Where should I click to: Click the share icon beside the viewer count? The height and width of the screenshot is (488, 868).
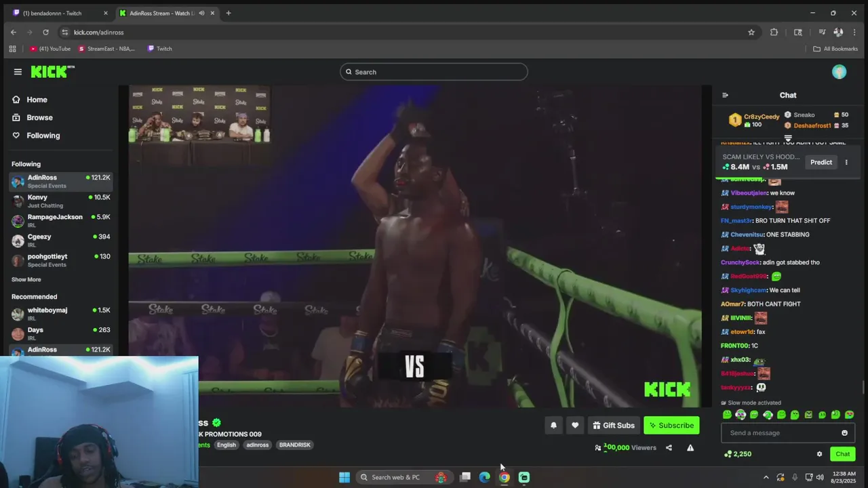669,447
